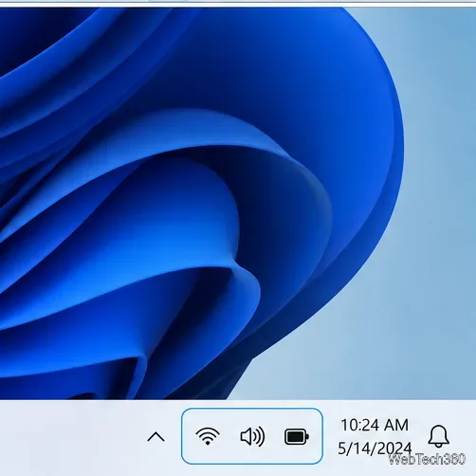
Task: Show hidden icons with the taskbar chevron
Action: click(156, 437)
